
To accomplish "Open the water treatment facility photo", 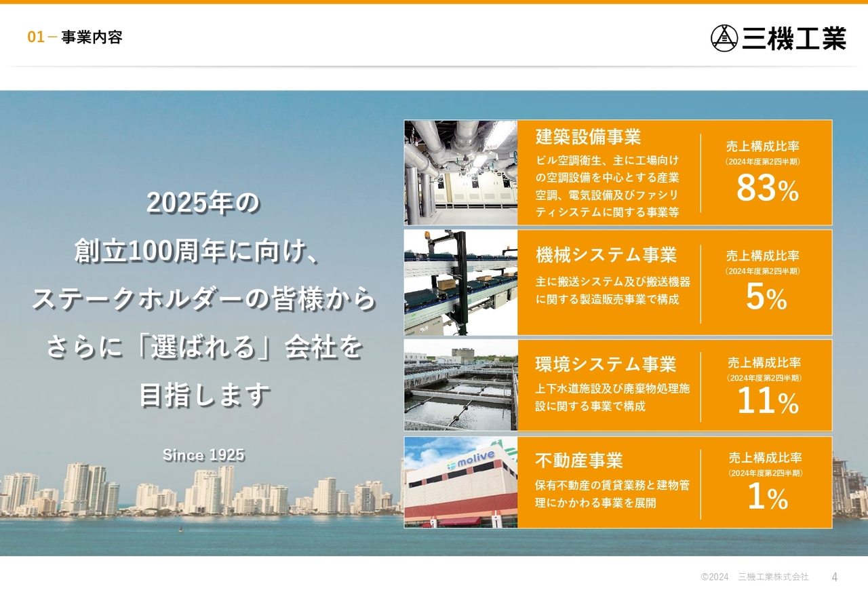I will tap(461, 385).
